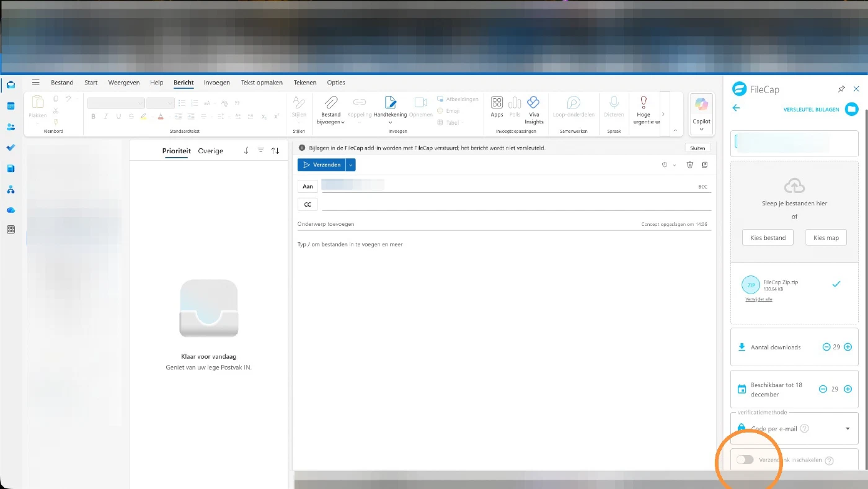Open the Copilot button in the ribbon
Screen dimensions: 868x489
pos(702,113)
